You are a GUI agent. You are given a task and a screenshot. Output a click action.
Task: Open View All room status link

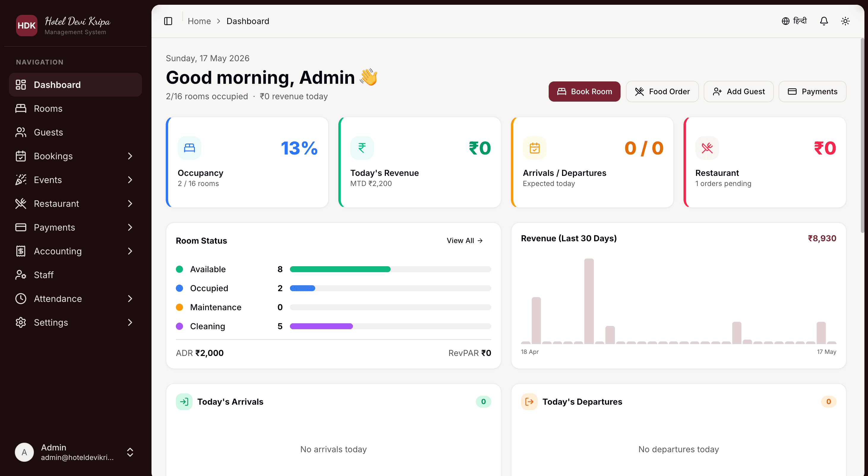click(465, 240)
